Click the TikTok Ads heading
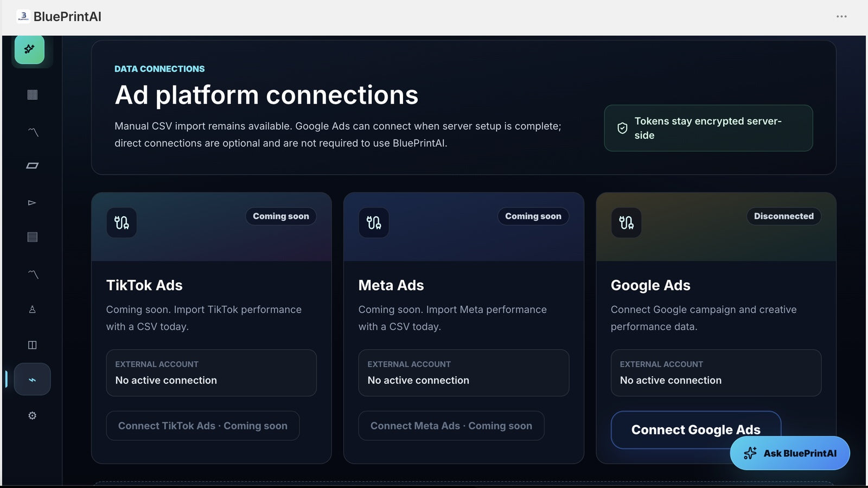This screenshot has width=868, height=488. tap(144, 285)
